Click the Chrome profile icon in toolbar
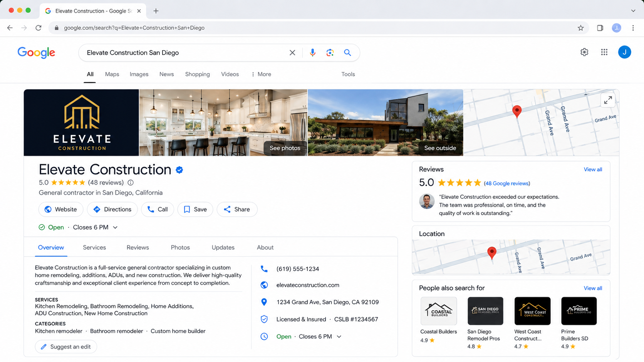The height and width of the screenshot is (362, 644). coord(616,28)
